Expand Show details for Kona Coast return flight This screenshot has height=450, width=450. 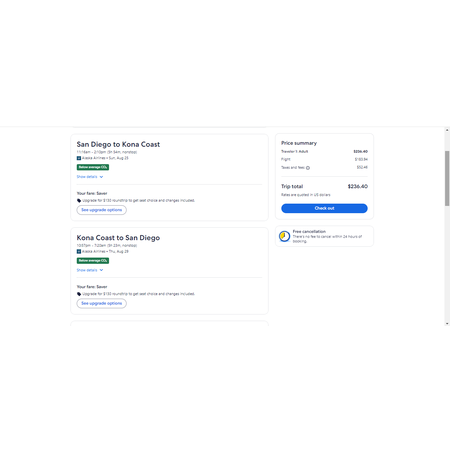(90, 270)
